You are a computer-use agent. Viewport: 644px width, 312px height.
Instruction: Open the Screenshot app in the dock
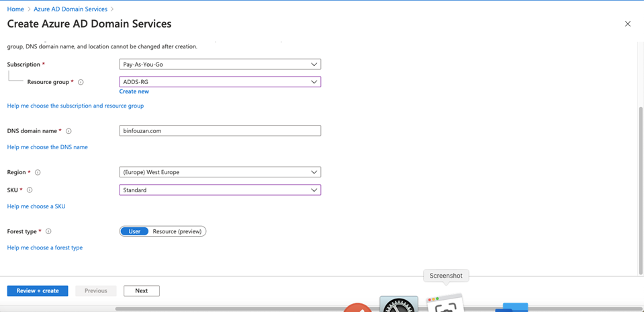pos(445,303)
